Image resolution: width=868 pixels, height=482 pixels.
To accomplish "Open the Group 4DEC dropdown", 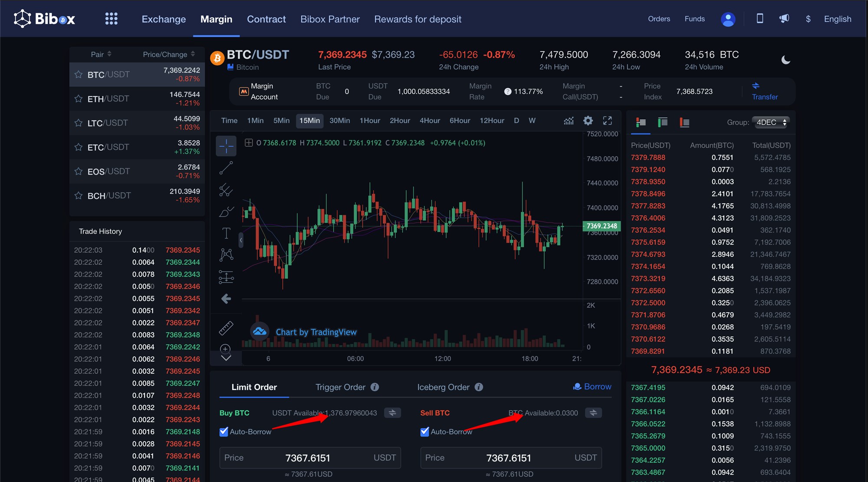I will click(x=771, y=122).
